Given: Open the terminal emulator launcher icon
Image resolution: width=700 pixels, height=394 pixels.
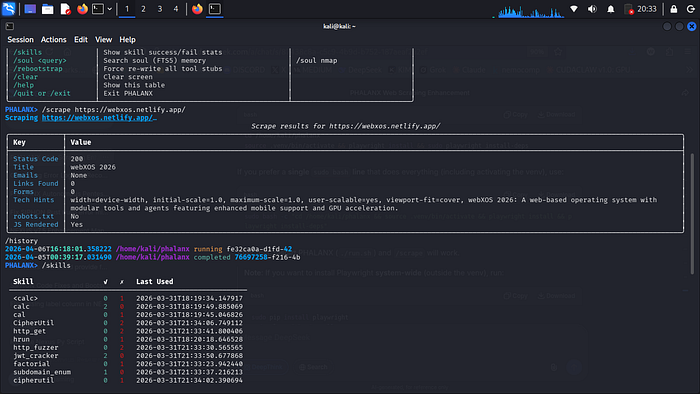Looking at the screenshot, I should pyautogui.click(x=98, y=9).
